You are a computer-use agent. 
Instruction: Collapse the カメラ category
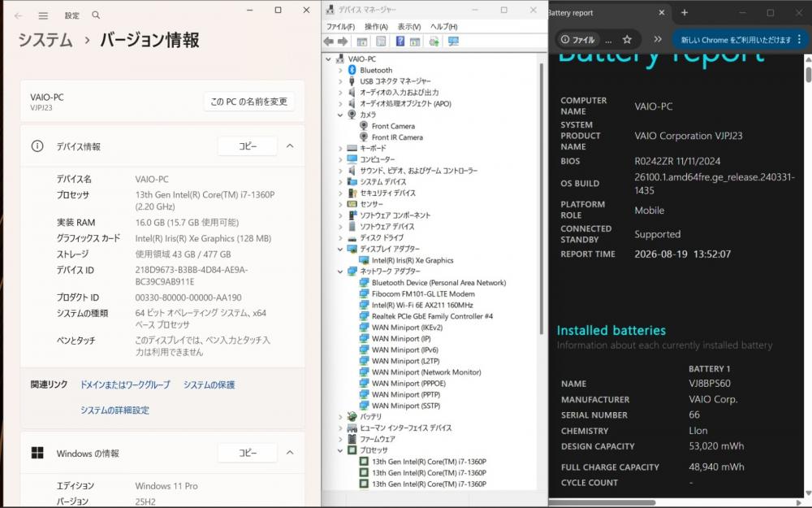[339, 115]
